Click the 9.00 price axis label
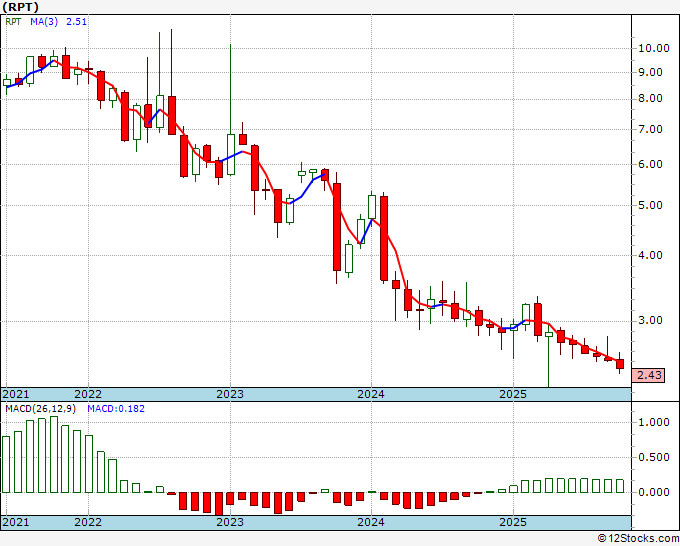 click(650, 72)
